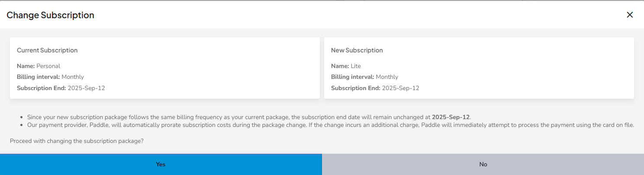This screenshot has width=644, height=175.
Task: Click the 'Proceed with changing' question text
Action: 77,141
